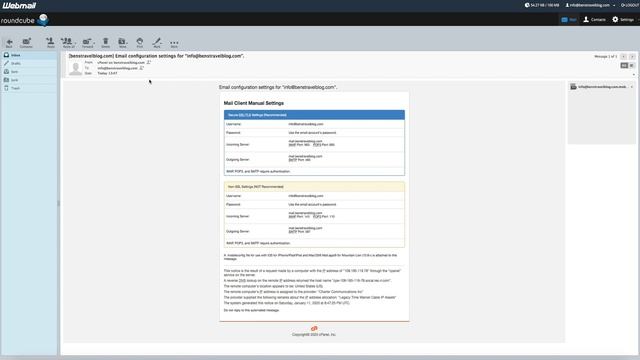
Task: Open the Trash folder
Action: tap(29, 88)
